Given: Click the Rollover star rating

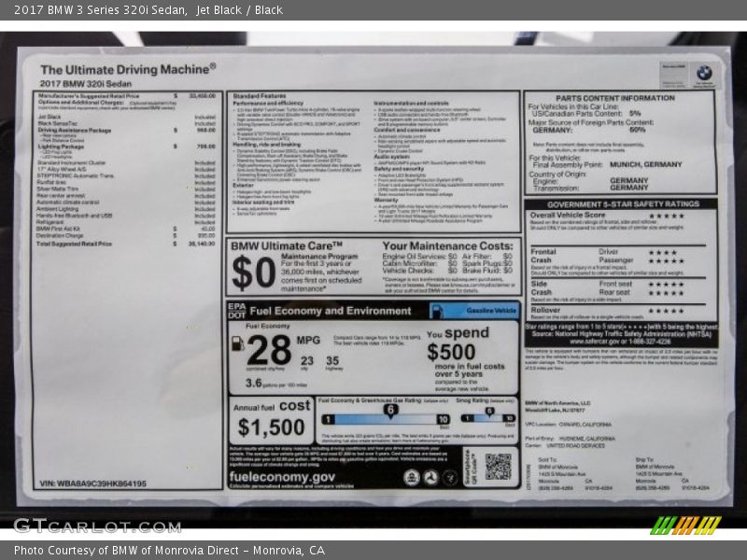Looking at the screenshot, I should (667, 311).
